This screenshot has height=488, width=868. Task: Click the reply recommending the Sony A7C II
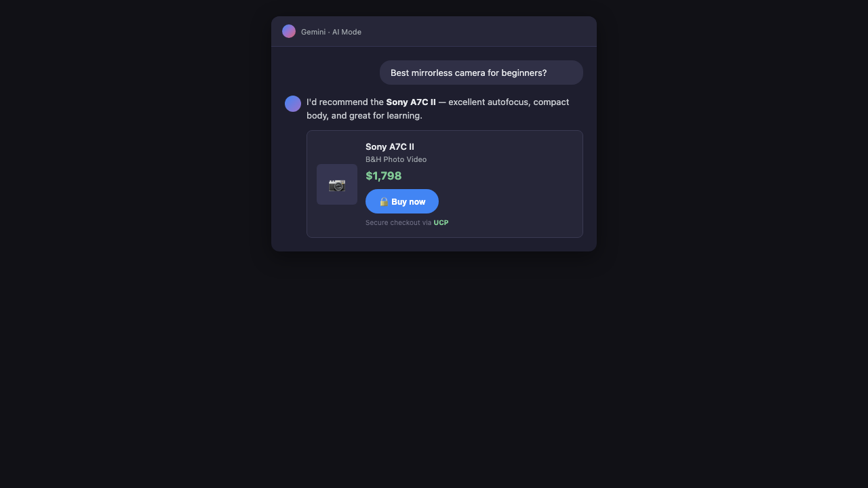[438, 108]
